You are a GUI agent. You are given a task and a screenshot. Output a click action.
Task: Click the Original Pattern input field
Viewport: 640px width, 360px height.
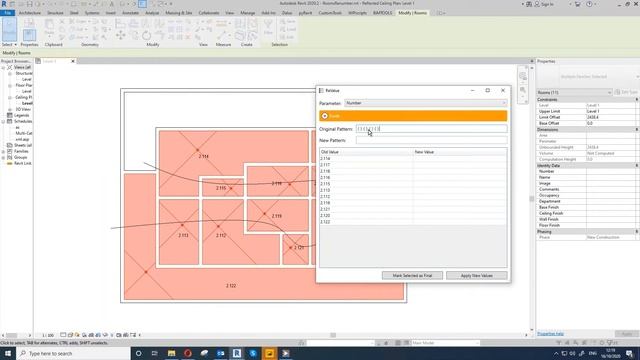[431, 129]
